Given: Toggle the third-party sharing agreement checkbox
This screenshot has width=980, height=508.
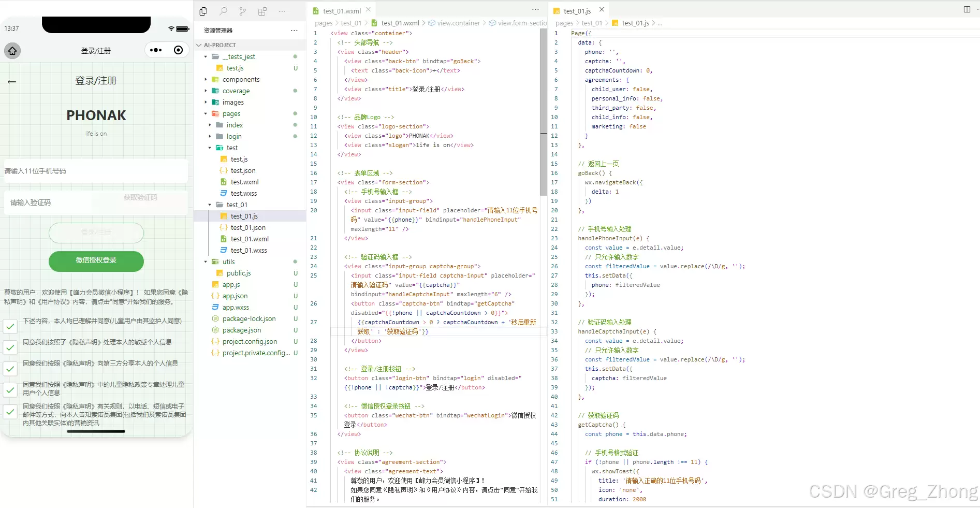Looking at the screenshot, I should click(10, 369).
